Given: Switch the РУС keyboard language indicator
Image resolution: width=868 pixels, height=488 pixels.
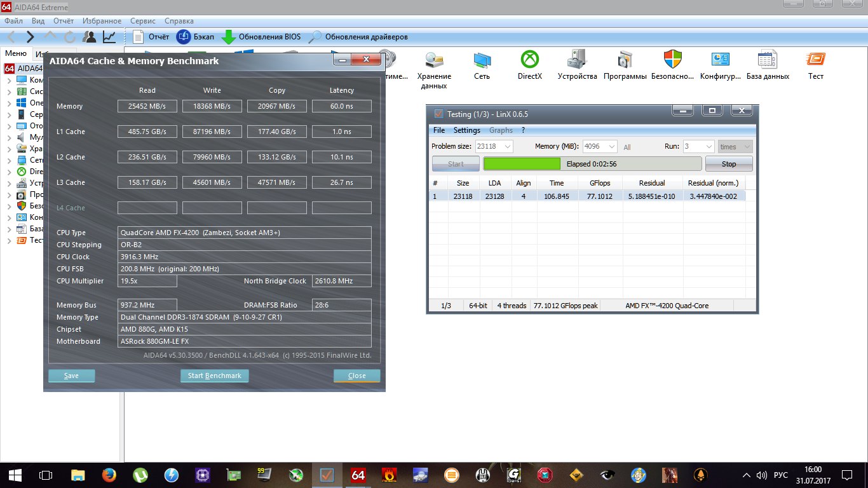Looking at the screenshot, I should (781, 475).
